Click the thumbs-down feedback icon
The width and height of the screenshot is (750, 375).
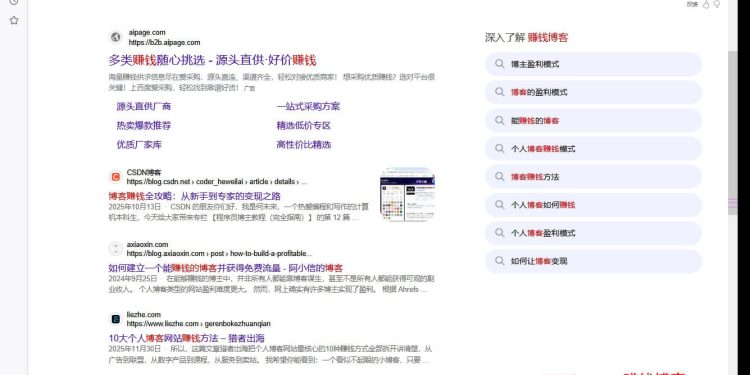coord(717,4)
